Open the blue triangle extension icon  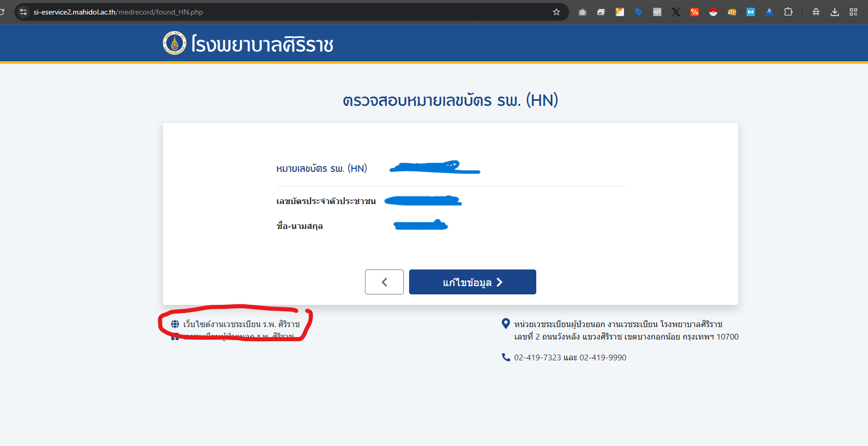pyautogui.click(x=769, y=12)
